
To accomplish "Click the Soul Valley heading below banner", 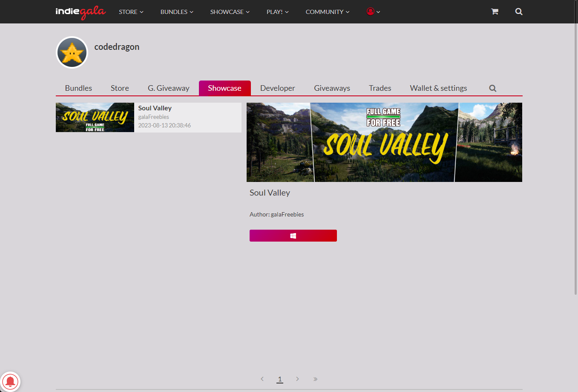I will click(270, 193).
